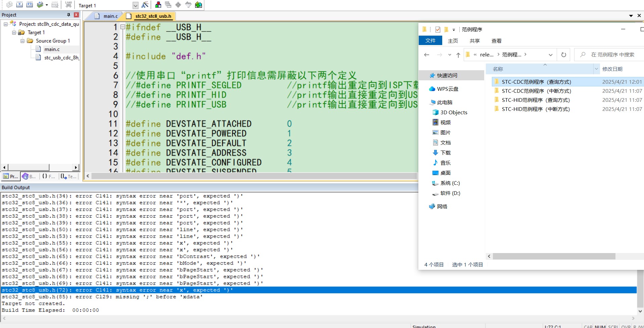Screen dimensions: 644x328
Task: Select the stc32_stc8_usb.h editor tab
Action: click(150, 16)
